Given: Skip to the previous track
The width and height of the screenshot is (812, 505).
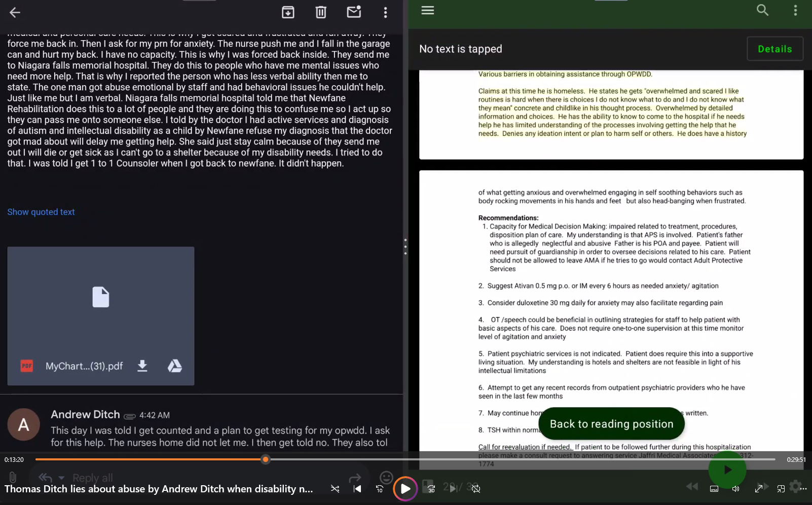Looking at the screenshot, I should (x=357, y=489).
